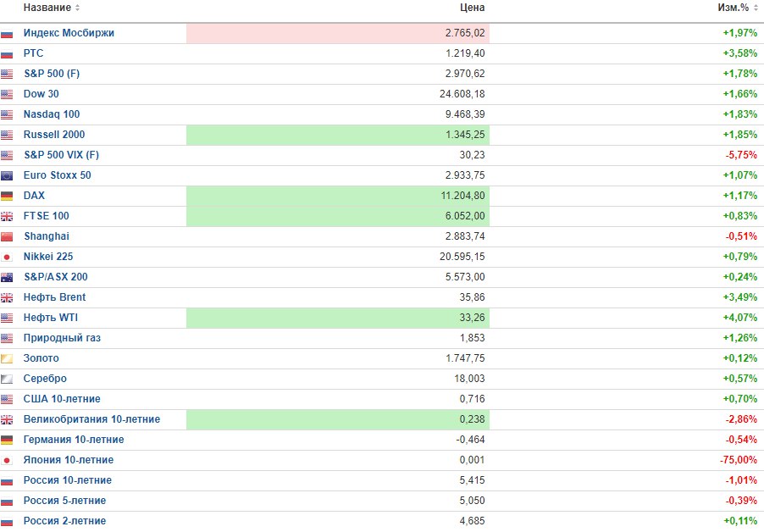Click the US flag beside США 10-летние
The height and width of the screenshot is (532, 764).
click(7, 400)
